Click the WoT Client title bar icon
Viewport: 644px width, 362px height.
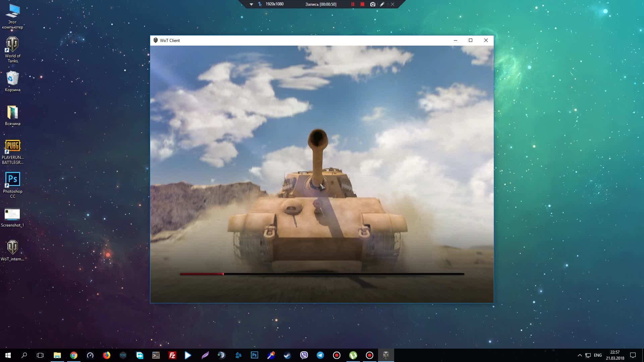pyautogui.click(x=156, y=40)
